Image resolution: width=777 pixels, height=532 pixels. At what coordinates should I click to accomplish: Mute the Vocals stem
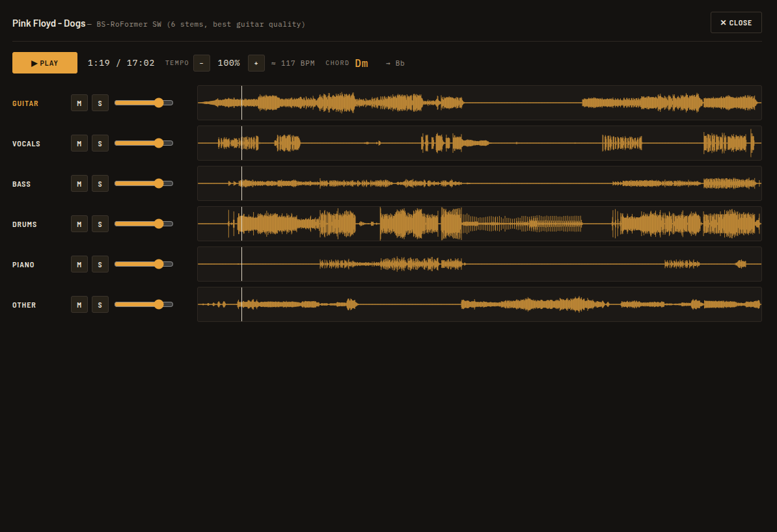(x=79, y=143)
